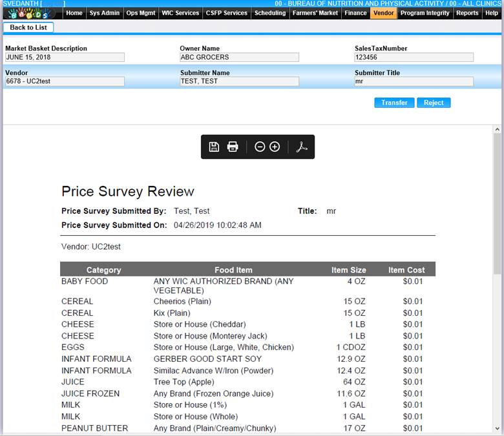The width and height of the screenshot is (504, 436).
Task: Click the Submitter Name field
Action: click(x=239, y=81)
